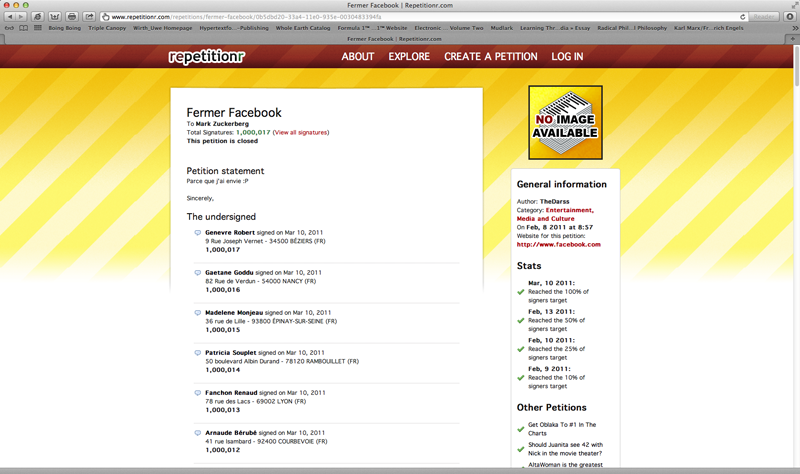The width and height of the screenshot is (800, 474).
Task: Click the comment bubble icon beside Gaetane Goddu
Action: [198, 273]
